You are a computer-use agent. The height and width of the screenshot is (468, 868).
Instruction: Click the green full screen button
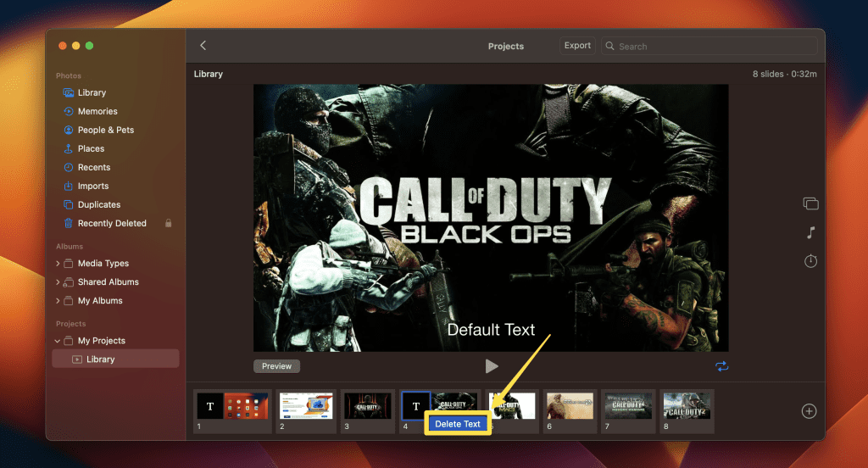pos(89,46)
